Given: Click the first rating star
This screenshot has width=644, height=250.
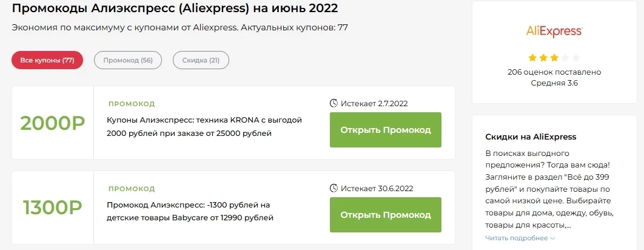Looking at the screenshot, I should pyautogui.click(x=532, y=58).
